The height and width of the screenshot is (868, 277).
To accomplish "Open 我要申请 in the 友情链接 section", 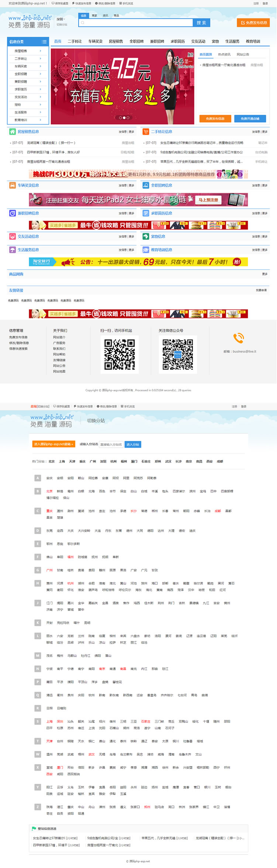I will pos(261,290).
